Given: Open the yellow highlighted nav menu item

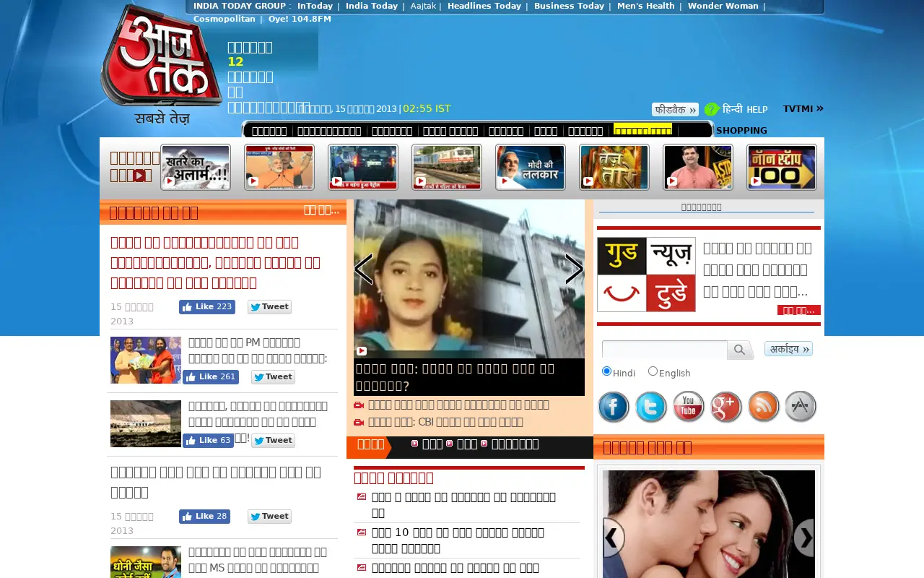Looking at the screenshot, I should click(x=642, y=131).
